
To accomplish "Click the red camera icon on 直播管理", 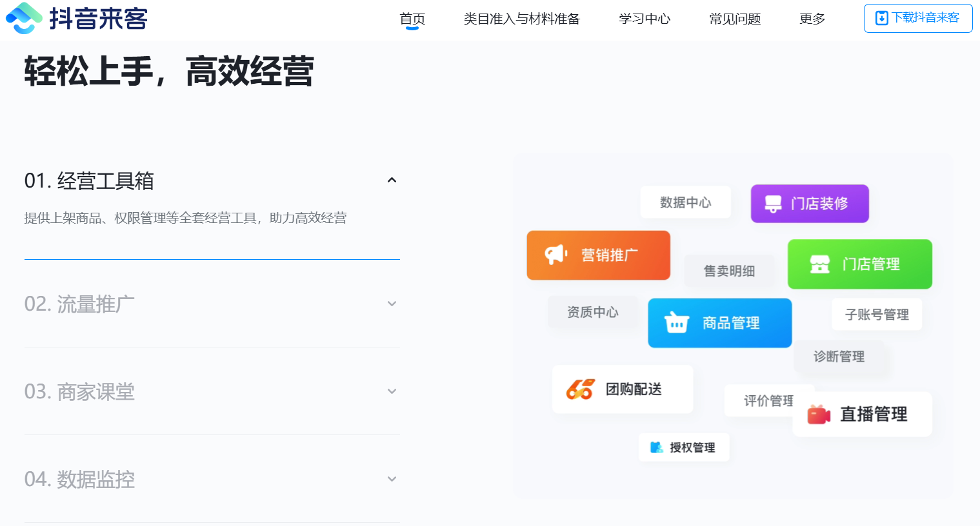I will [819, 414].
